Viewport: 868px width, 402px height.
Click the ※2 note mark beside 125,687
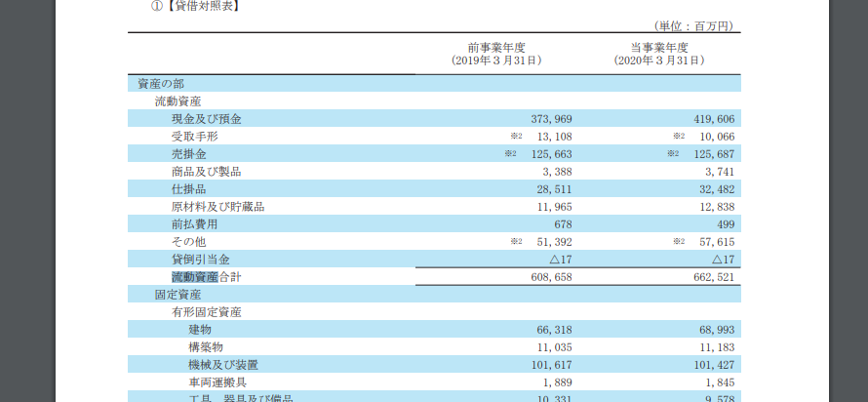[673, 153]
